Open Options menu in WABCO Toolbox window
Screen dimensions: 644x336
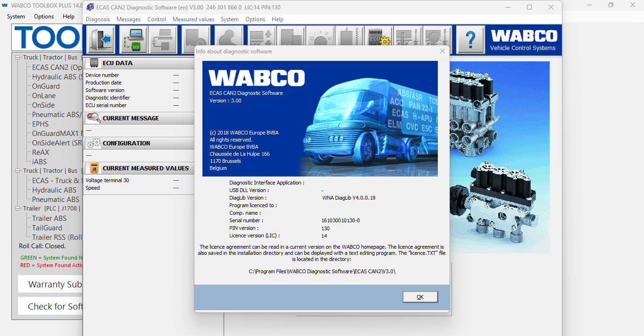pos(44,16)
